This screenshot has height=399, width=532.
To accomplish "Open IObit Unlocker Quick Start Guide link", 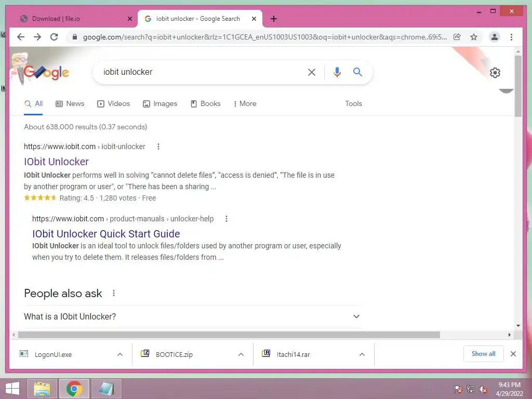I will (x=106, y=234).
